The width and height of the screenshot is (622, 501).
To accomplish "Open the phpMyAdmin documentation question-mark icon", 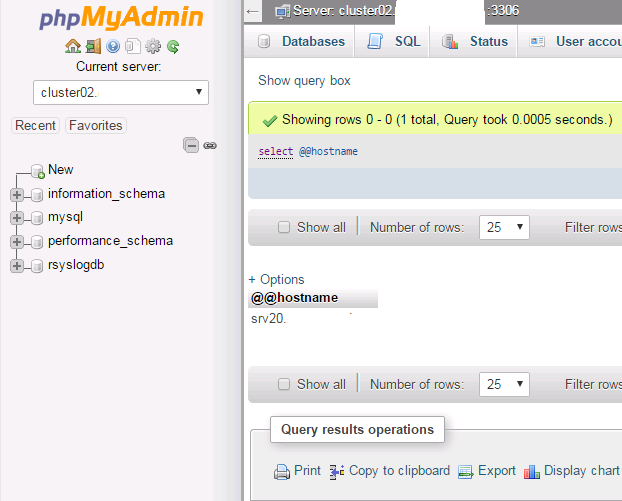I will click(x=113, y=46).
